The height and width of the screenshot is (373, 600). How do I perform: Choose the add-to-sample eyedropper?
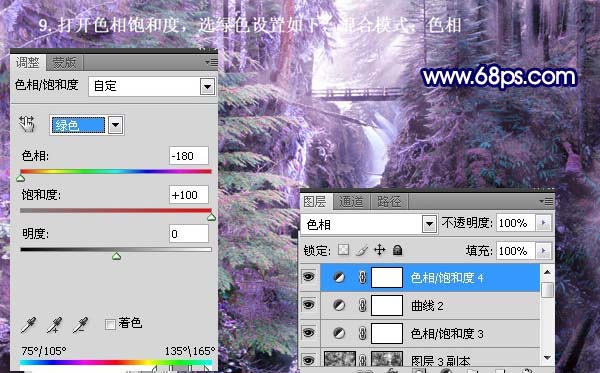pyautogui.click(x=55, y=325)
